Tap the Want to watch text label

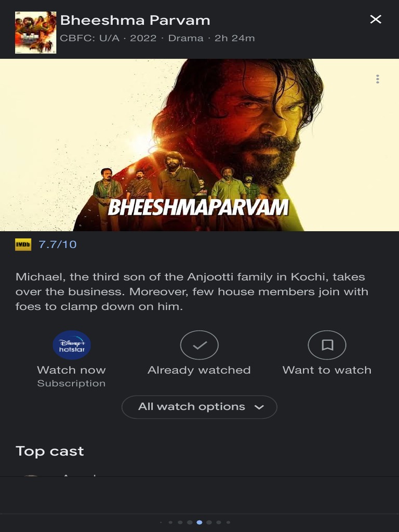click(327, 370)
